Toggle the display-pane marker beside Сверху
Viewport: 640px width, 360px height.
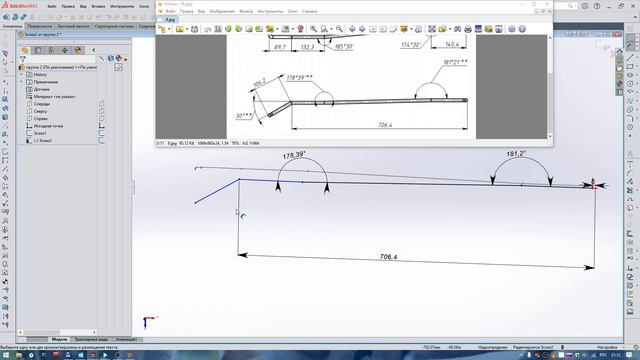102,111
